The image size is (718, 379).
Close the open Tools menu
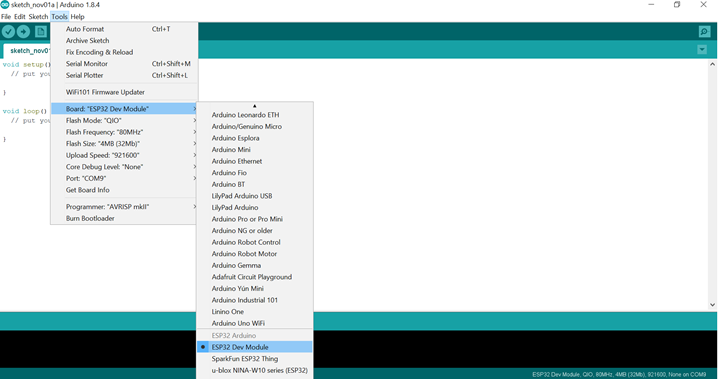[60, 16]
